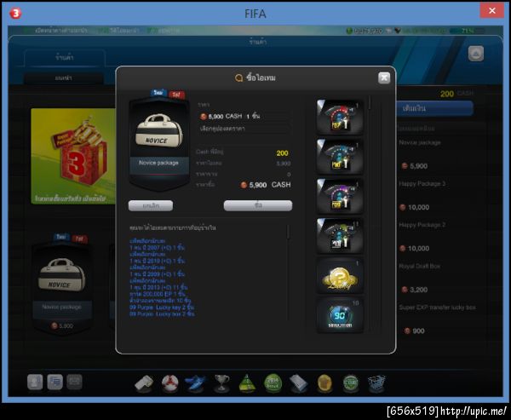
Task: Open the silver trophy cup icon
Action: pos(221,383)
